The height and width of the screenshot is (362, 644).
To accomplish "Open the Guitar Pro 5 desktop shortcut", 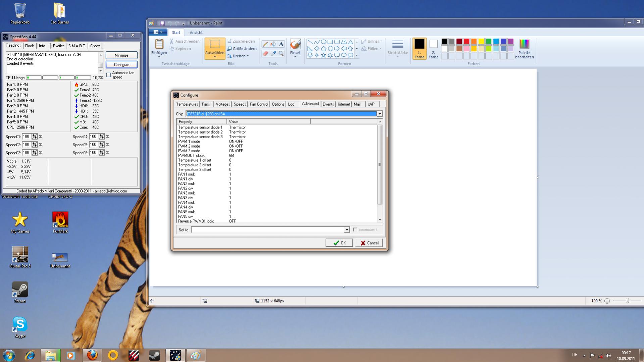I will tap(20, 257).
